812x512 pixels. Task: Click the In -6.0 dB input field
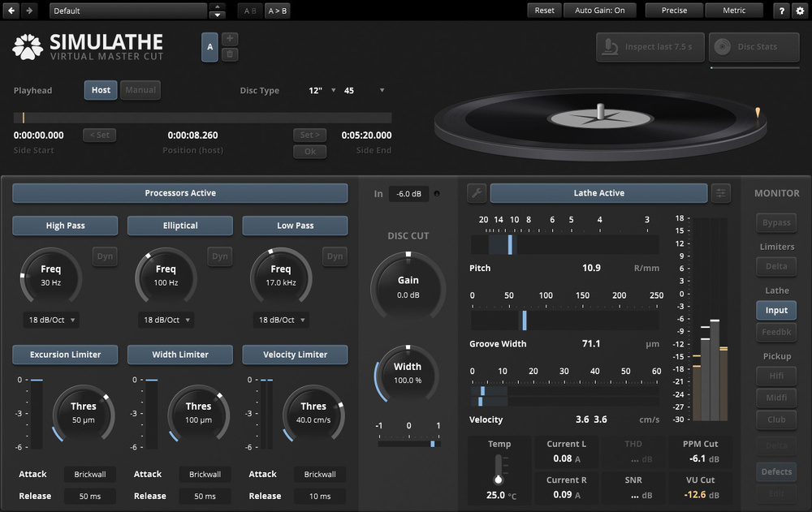pyautogui.click(x=408, y=194)
